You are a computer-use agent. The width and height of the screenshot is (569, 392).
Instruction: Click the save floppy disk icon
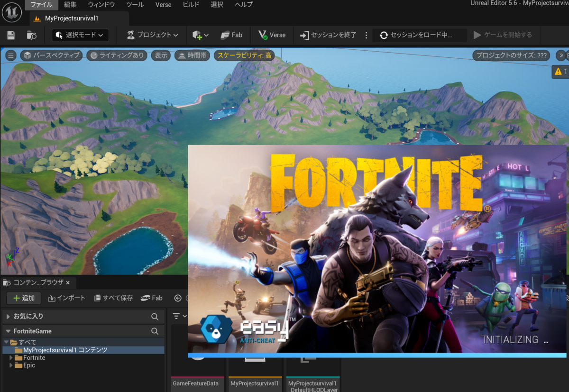pos(11,35)
